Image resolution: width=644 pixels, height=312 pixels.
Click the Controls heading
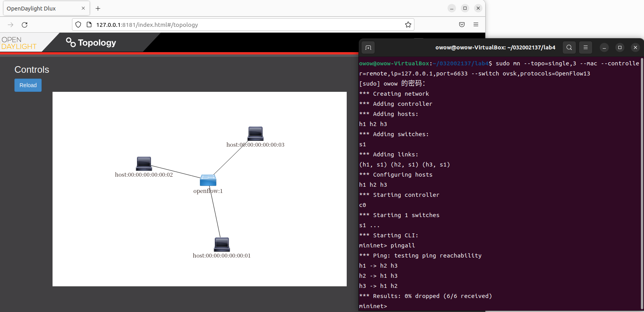[32, 70]
